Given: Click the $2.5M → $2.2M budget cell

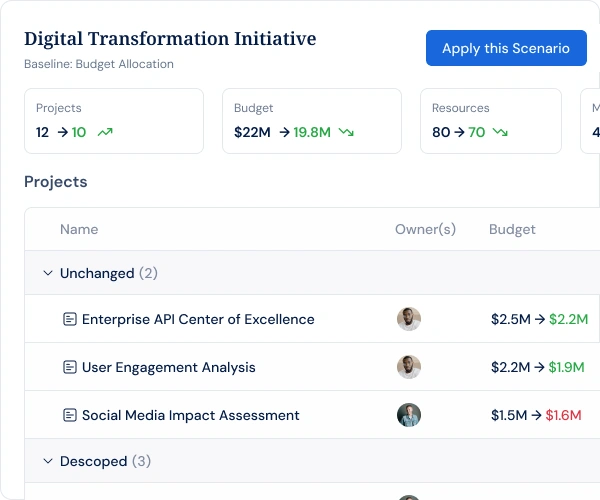Looking at the screenshot, I should pos(540,319).
